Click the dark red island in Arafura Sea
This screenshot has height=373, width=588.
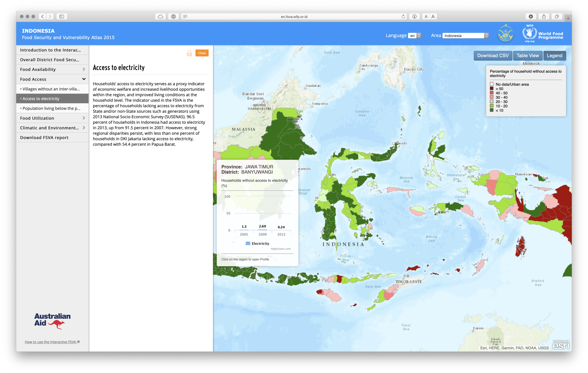click(x=521, y=246)
